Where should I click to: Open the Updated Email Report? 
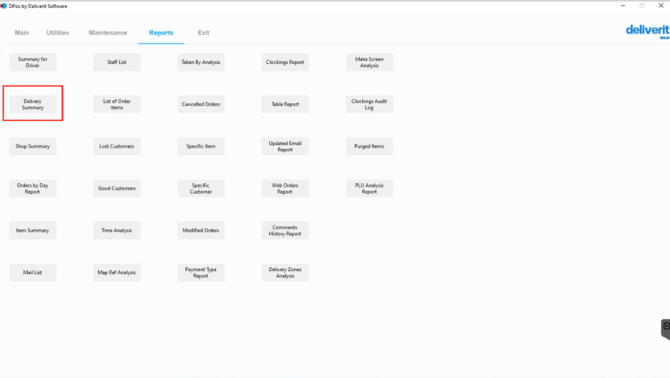pyautogui.click(x=285, y=146)
